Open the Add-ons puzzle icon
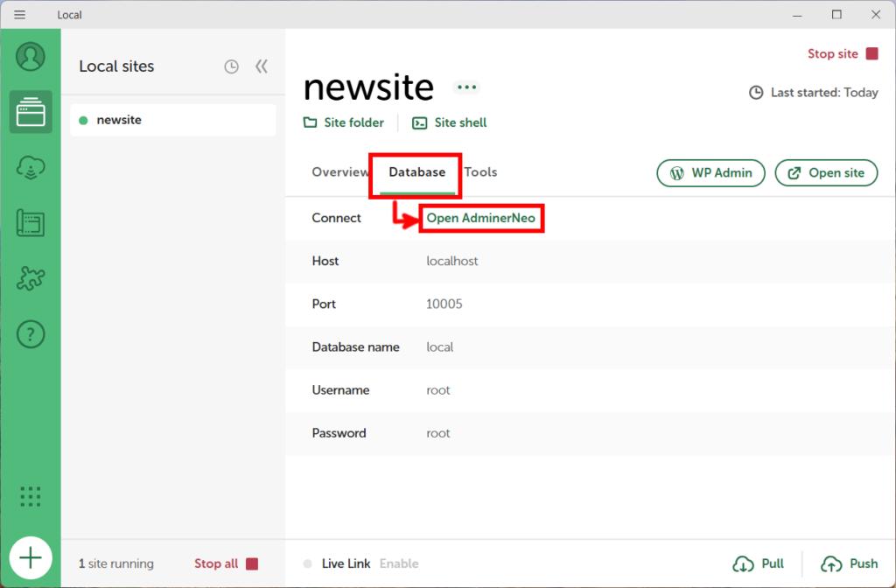Screen dimensions: 896x588 (x=31, y=279)
